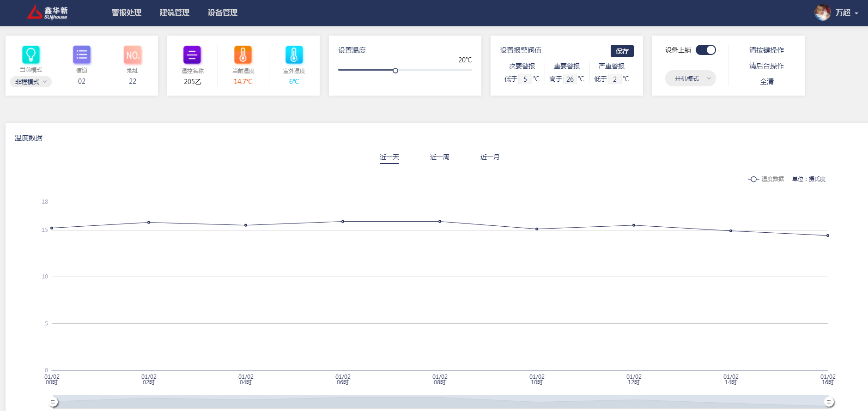868x411 pixels.
Task: Click the orange current temperature thermometer icon
Action: 243,55
